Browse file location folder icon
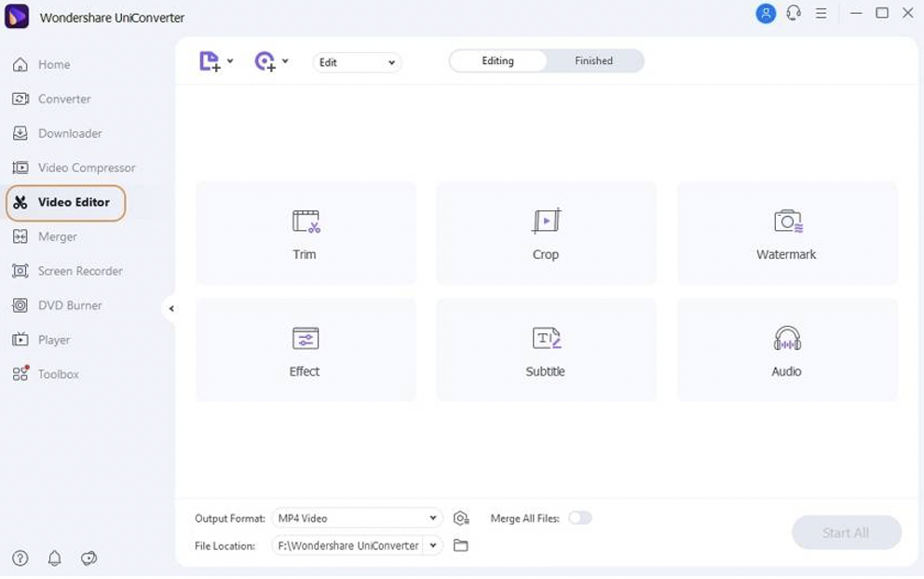924x579 pixels. [461, 545]
